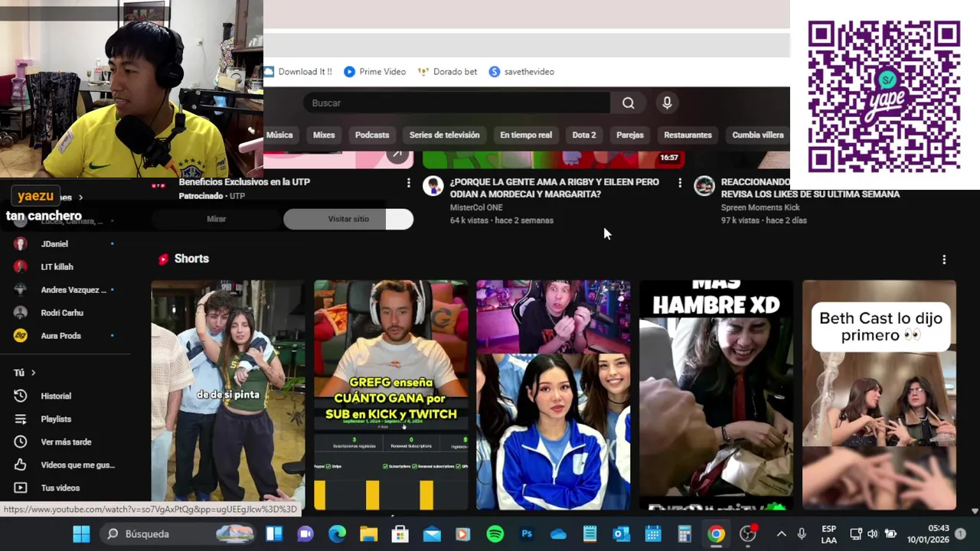
Task: Open File Explorer from taskbar
Action: [x=368, y=534]
